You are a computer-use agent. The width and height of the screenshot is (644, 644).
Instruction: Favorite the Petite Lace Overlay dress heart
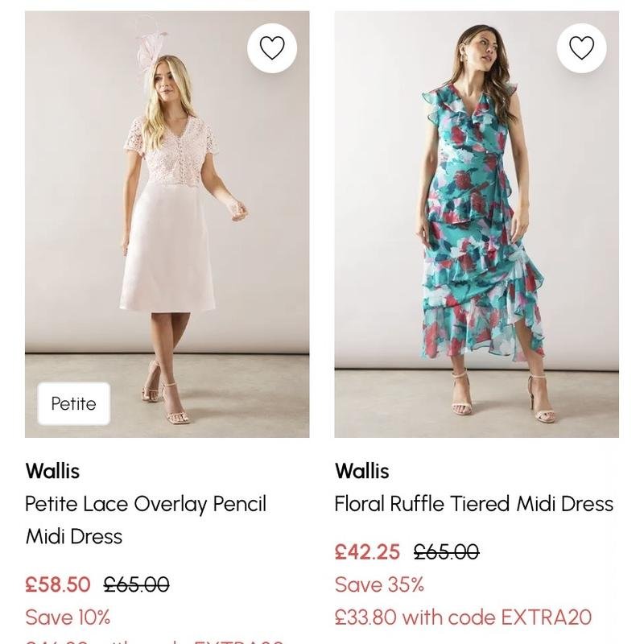(272, 48)
